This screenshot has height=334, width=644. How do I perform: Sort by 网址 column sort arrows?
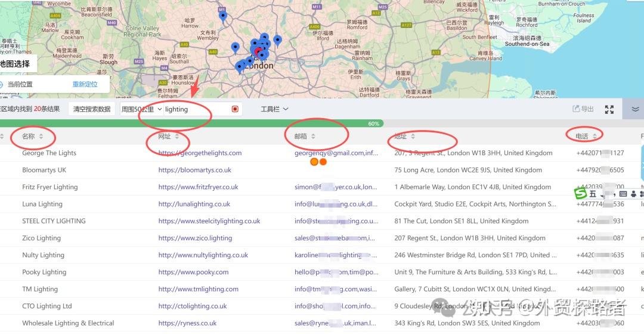(177, 137)
